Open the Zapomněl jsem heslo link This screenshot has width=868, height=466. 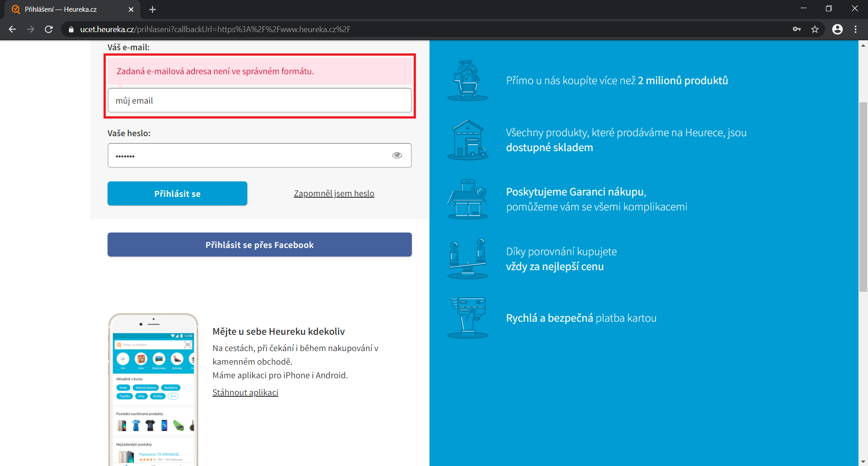pos(334,194)
